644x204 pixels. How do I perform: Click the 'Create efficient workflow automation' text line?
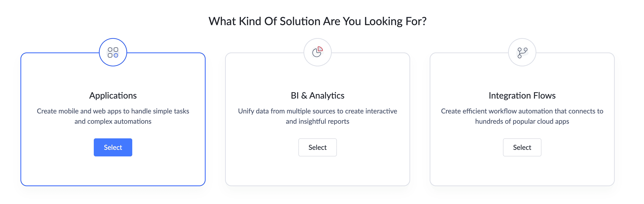(x=522, y=111)
